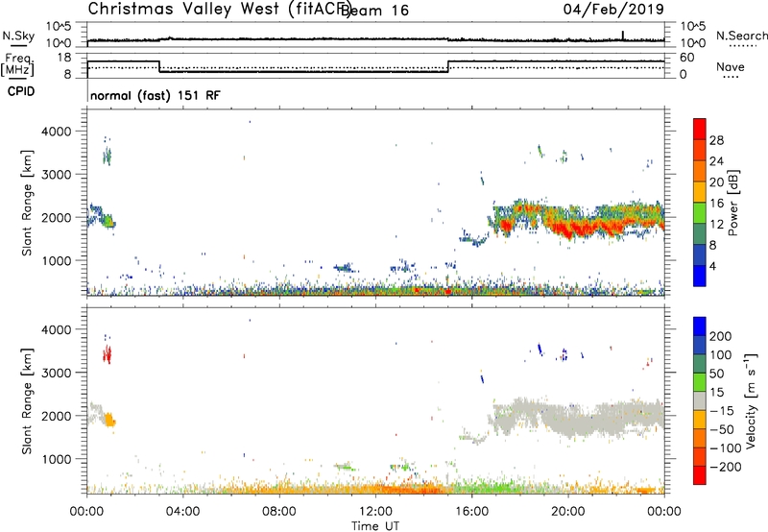Click red echo patch near 3400 km in velocity panel

(107, 354)
